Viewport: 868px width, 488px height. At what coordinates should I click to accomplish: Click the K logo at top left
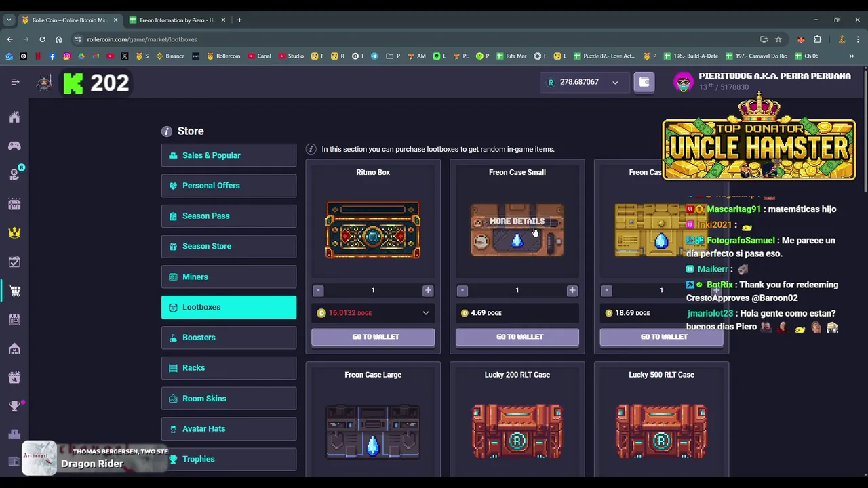pos(73,83)
